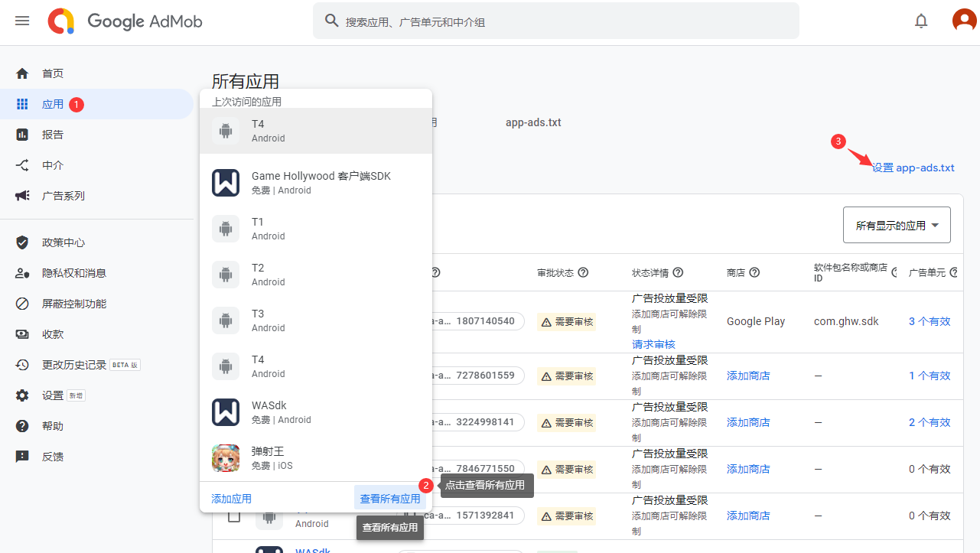Click 0 个有效 in the 7846771550 row
This screenshot has width=980, height=553.
[930, 469]
